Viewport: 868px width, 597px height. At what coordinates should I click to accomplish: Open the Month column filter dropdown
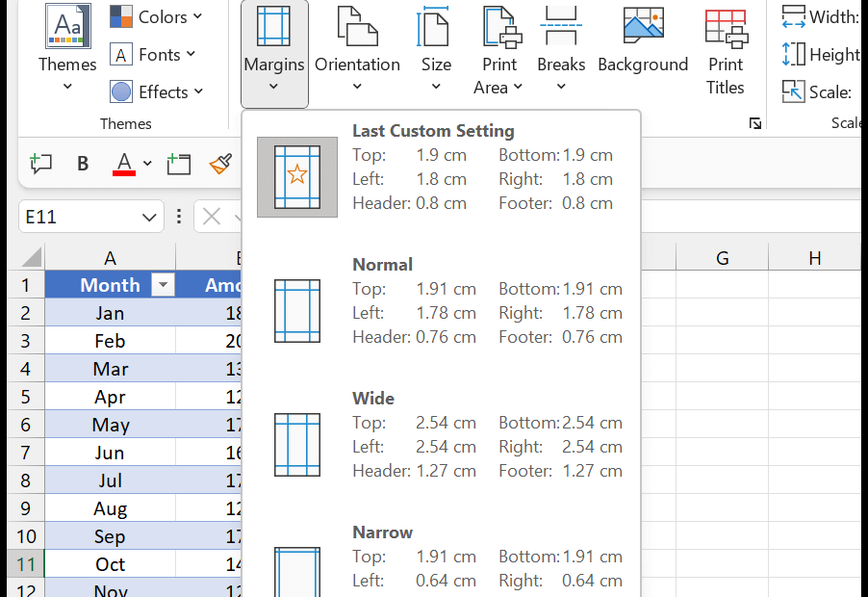pyautogui.click(x=163, y=285)
